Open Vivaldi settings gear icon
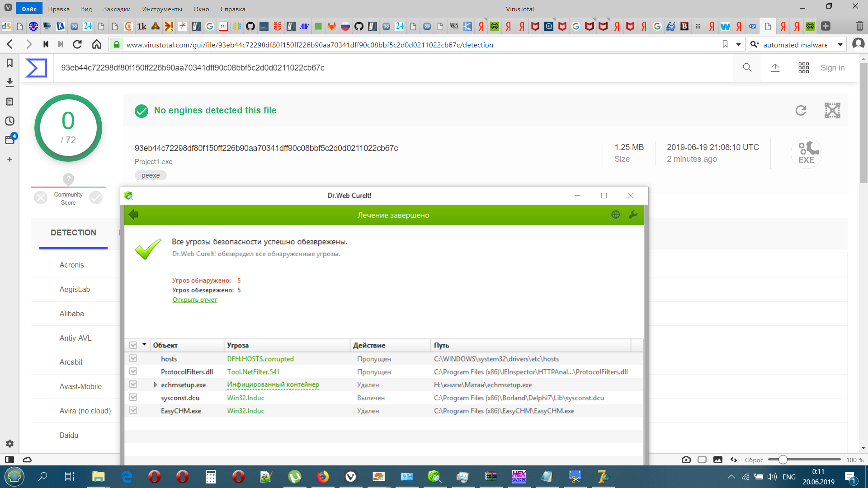868x488 pixels. click(x=9, y=444)
